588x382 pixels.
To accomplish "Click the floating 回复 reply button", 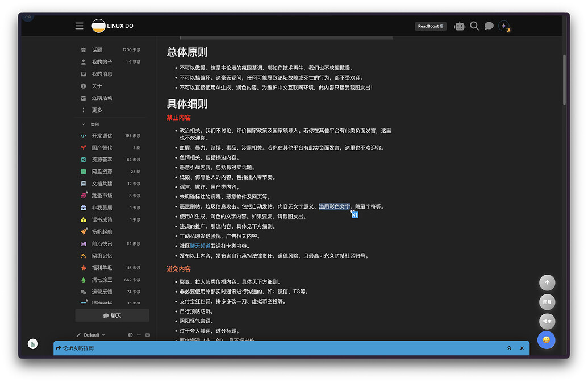I will point(547,302).
